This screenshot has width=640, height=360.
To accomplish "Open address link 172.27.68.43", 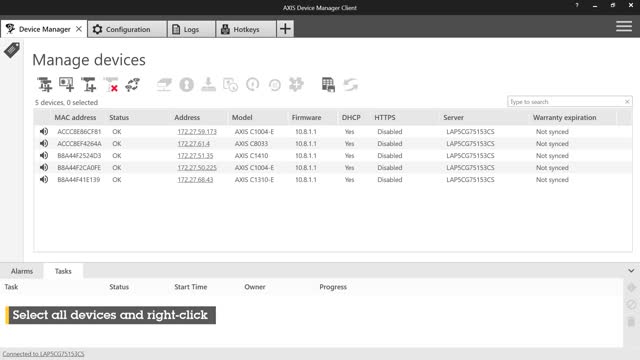I will click(195, 180).
